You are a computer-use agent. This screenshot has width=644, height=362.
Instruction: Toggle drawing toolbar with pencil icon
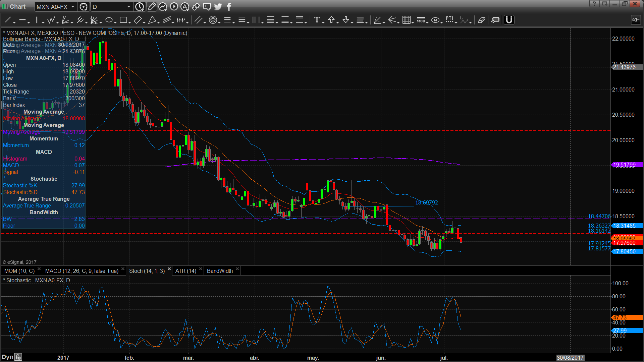(152, 6)
